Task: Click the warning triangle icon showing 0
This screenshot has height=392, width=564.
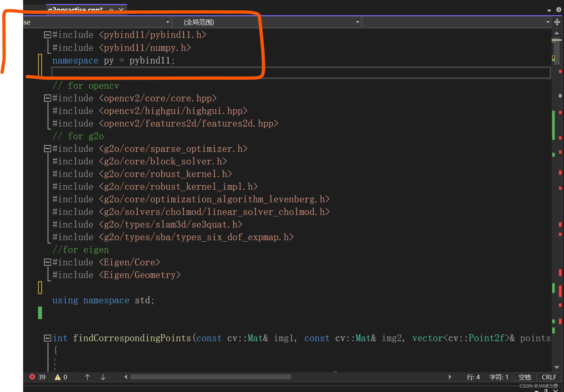Action: coord(57,377)
